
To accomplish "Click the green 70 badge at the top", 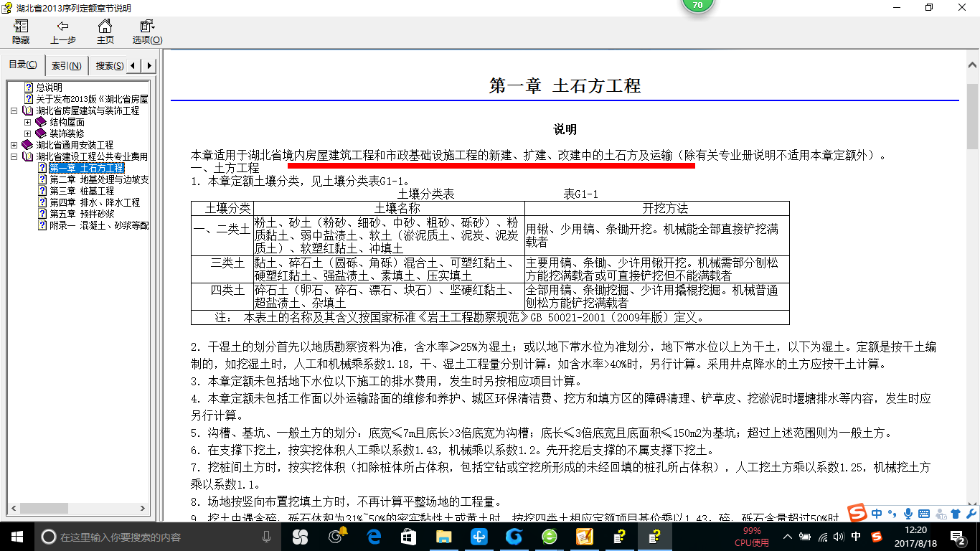I will (697, 5).
